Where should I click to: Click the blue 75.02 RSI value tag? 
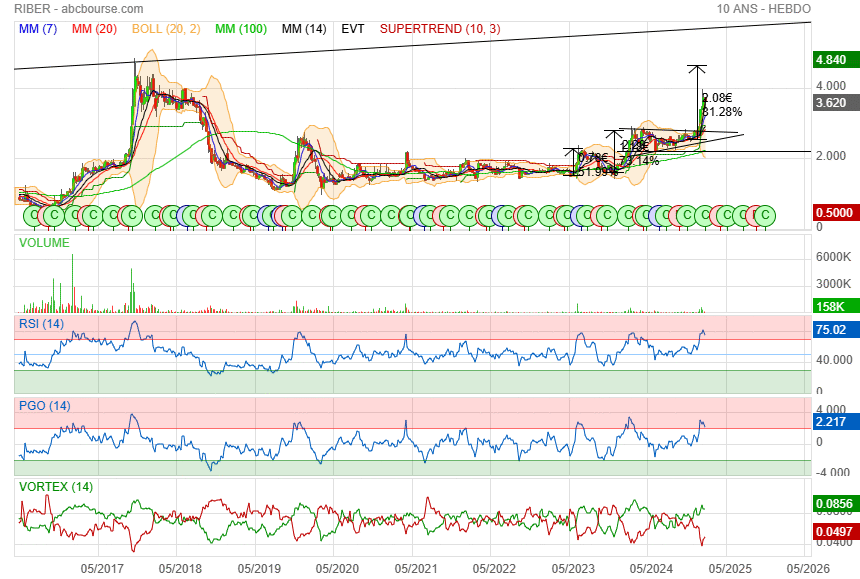(832, 330)
